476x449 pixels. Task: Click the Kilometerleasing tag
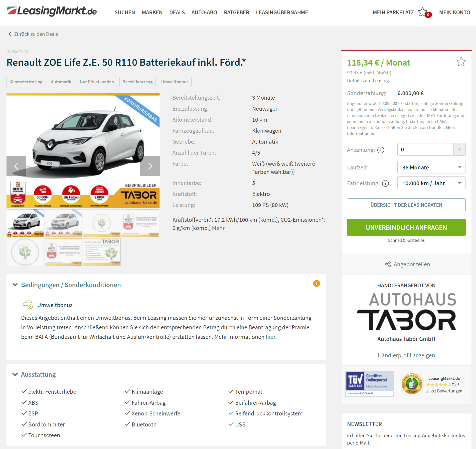(x=26, y=82)
